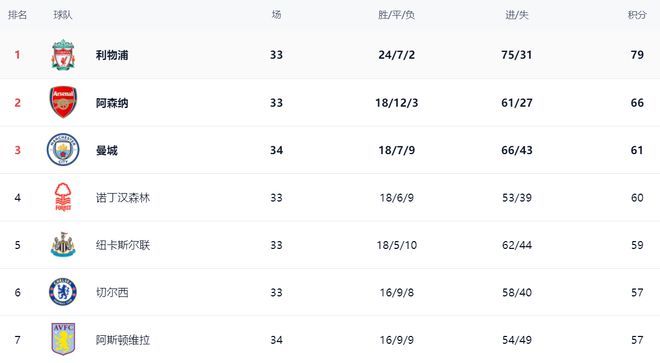The width and height of the screenshot is (660, 363).
Task: Click the 排名 column header
Action: (x=17, y=15)
